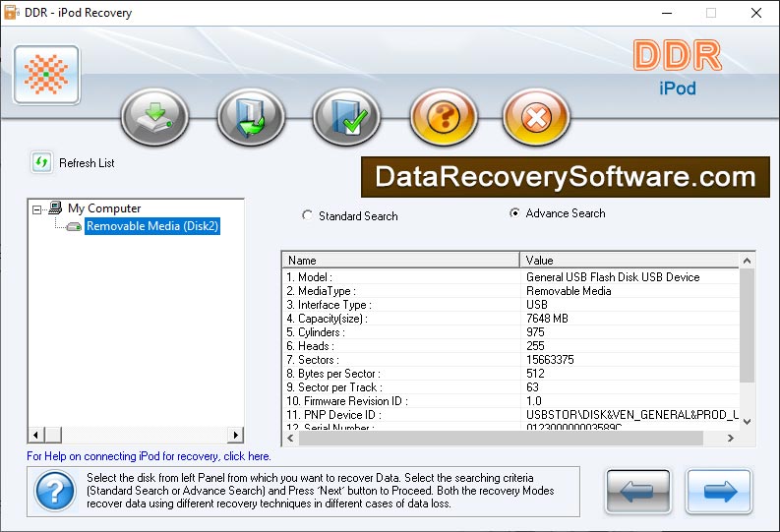Click the DDR logo icon at top-left
The width and height of the screenshot is (780, 532).
point(46,75)
